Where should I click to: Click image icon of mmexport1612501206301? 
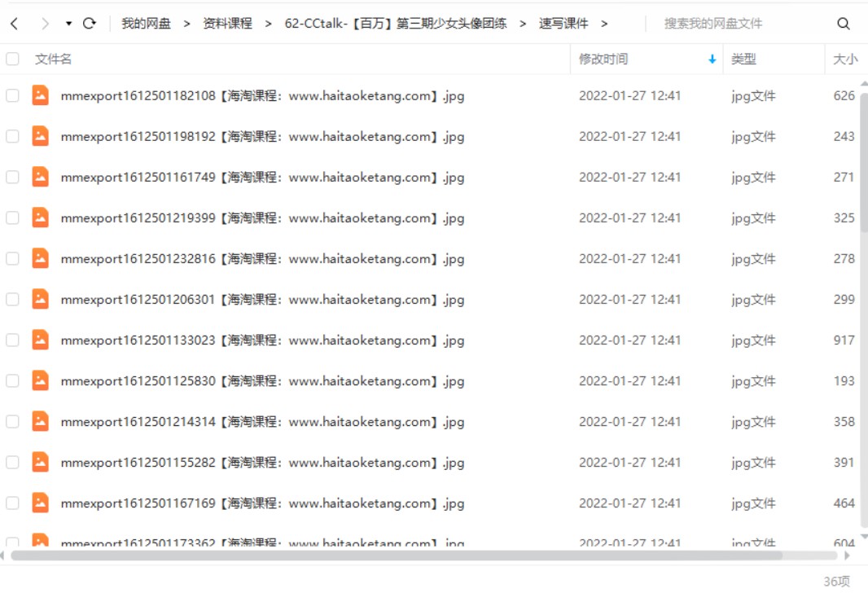pos(41,298)
